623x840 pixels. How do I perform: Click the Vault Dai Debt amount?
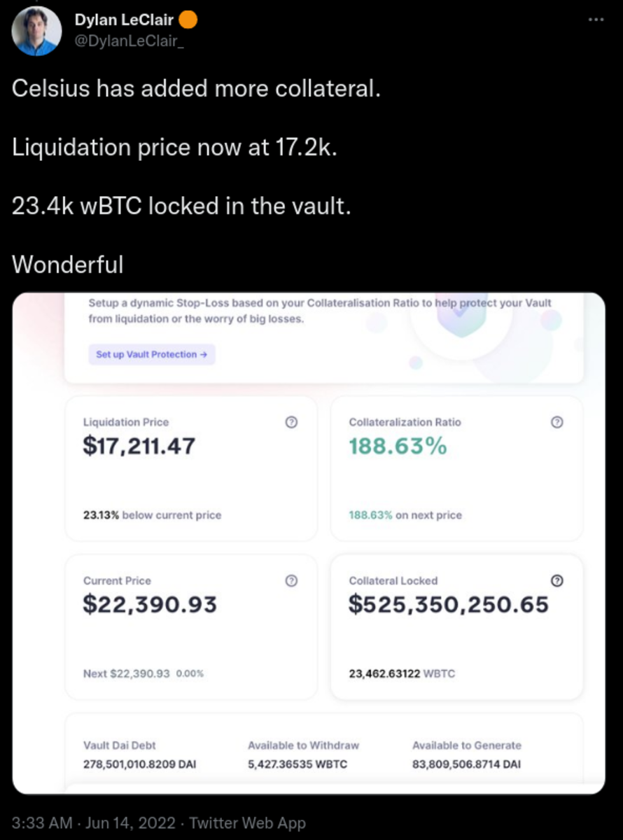tap(139, 764)
